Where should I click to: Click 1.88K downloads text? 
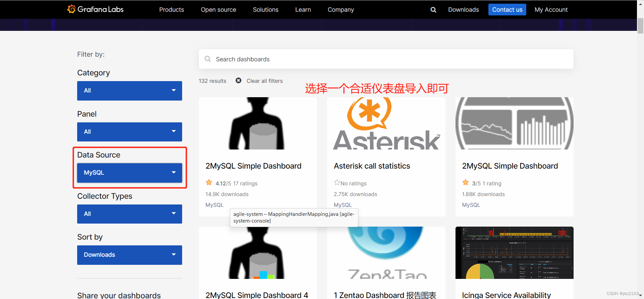(483, 194)
